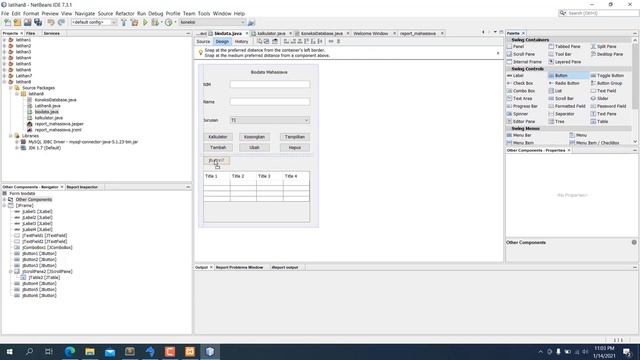Open the Tools menu
The width and height of the screenshot is (640, 360).
(x=204, y=13)
